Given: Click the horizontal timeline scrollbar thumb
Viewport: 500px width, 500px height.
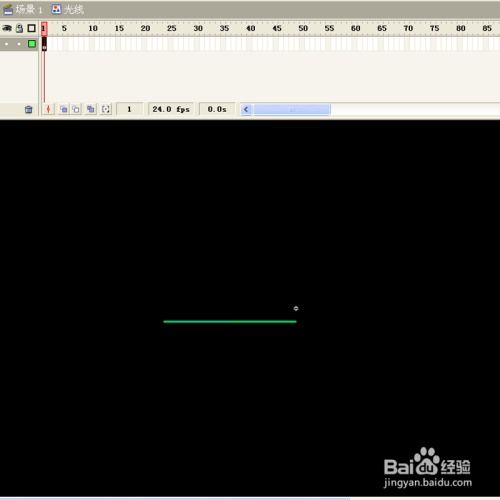Looking at the screenshot, I should (x=292, y=109).
